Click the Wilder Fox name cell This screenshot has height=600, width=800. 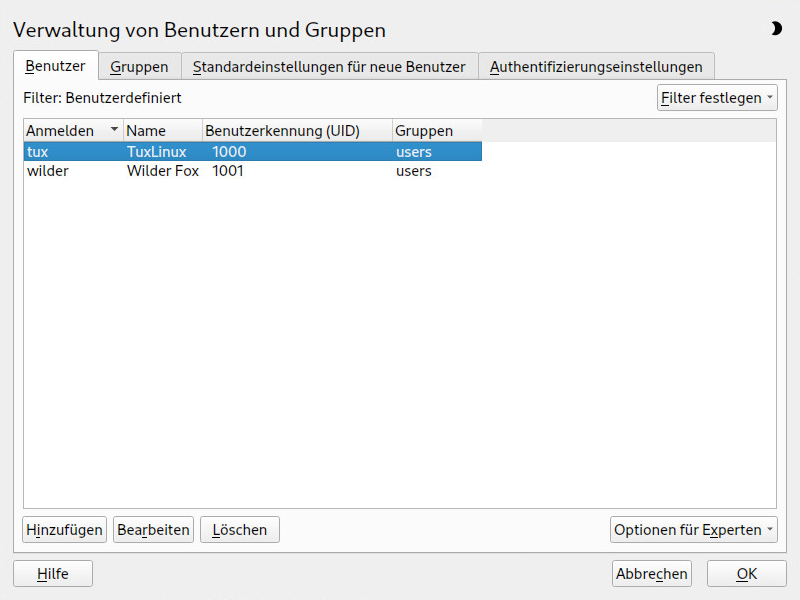163,170
